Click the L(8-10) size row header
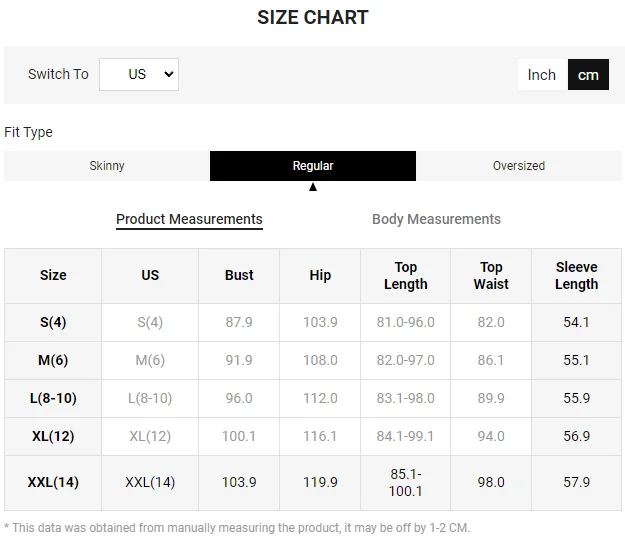The image size is (625, 539). point(53,398)
